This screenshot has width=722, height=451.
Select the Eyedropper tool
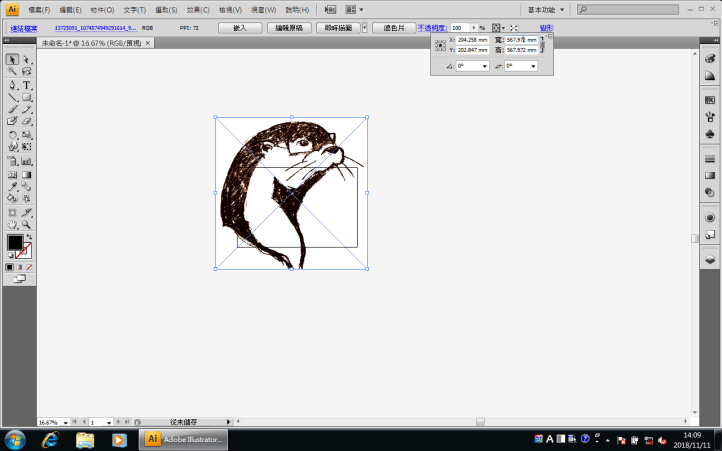[12, 186]
